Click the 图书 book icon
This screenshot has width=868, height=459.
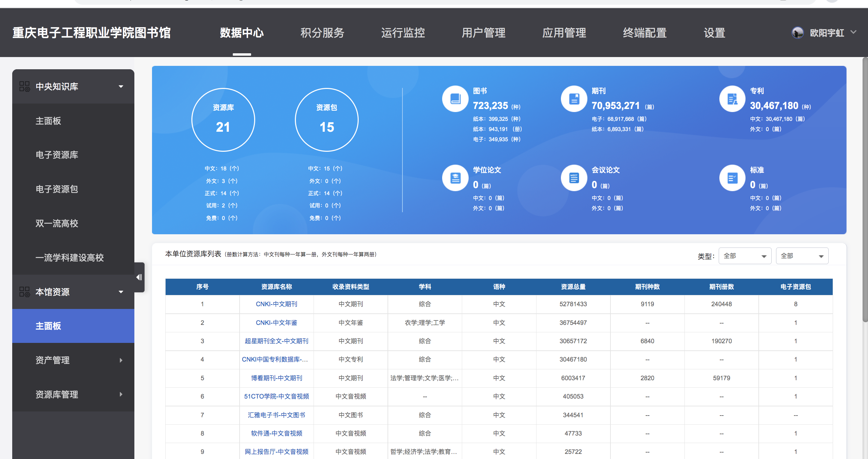pos(455,99)
